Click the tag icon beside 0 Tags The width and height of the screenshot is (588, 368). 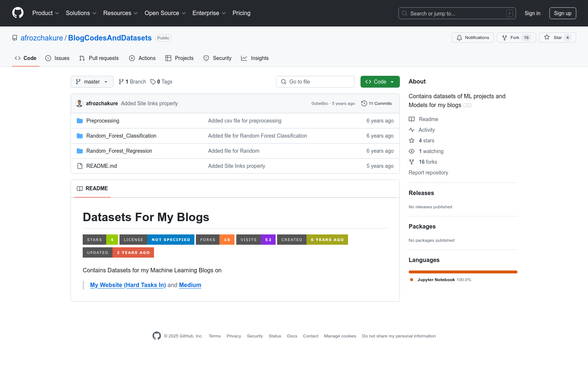coord(153,82)
